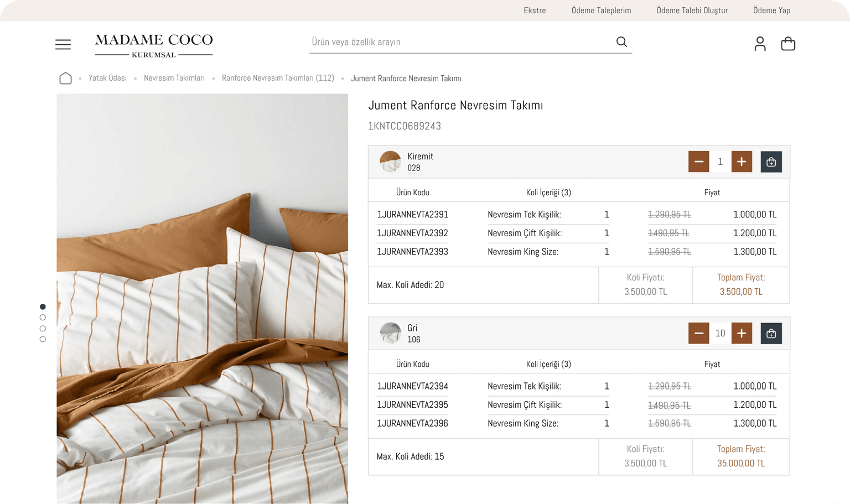
Task: Decrease Gri quantity with minus stepper
Action: (x=698, y=333)
